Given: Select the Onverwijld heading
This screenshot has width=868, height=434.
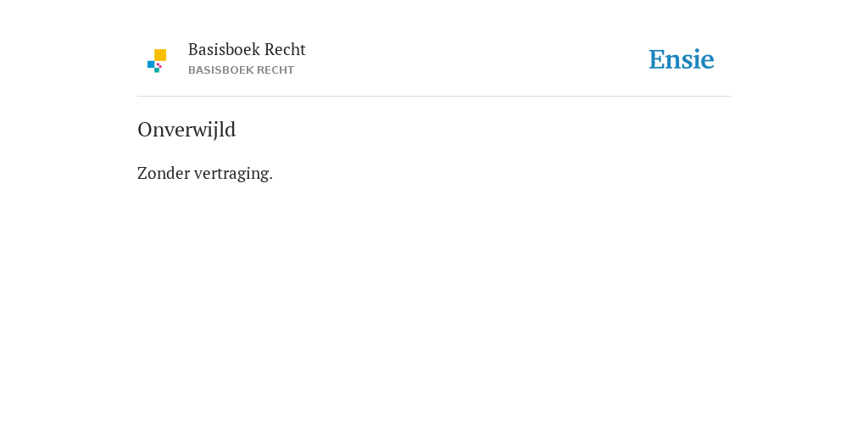Looking at the screenshot, I should point(186,130).
